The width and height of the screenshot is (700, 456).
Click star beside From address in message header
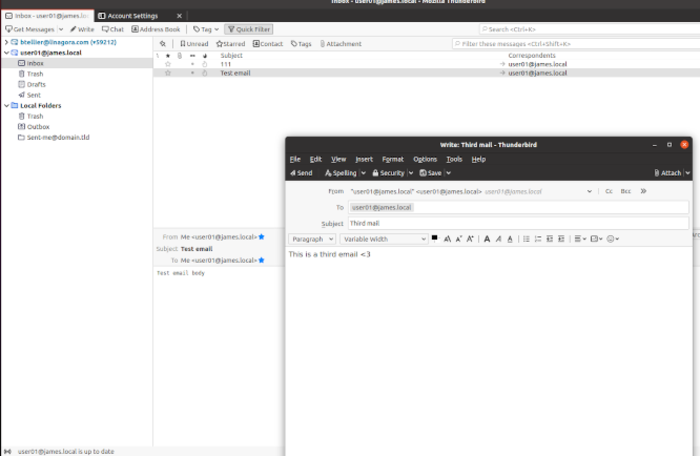[x=262, y=237]
